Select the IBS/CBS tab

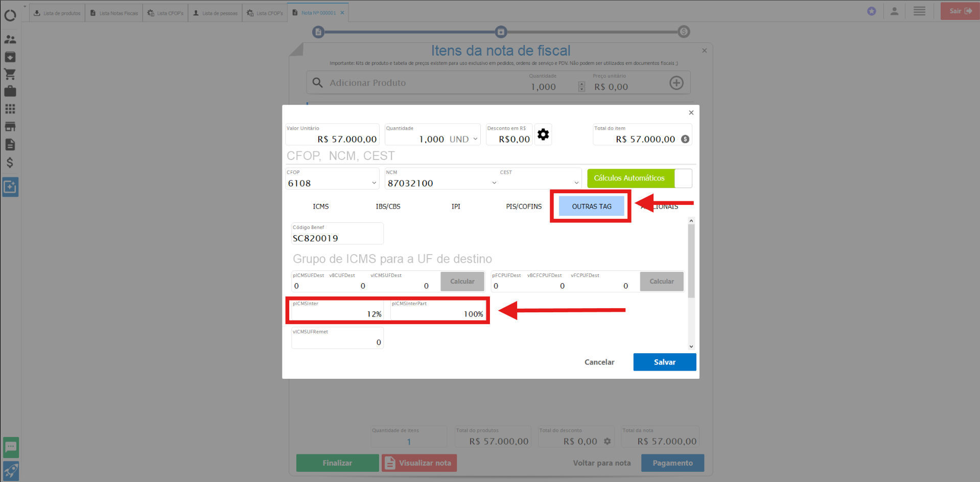coord(388,206)
